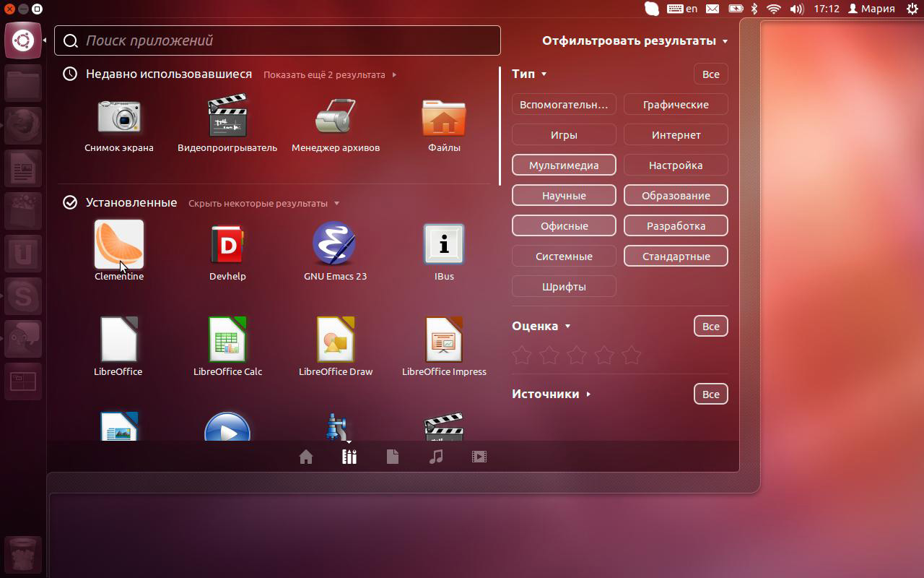Toggle the Шрифты type filter
The width and height of the screenshot is (924, 578).
click(x=564, y=287)
